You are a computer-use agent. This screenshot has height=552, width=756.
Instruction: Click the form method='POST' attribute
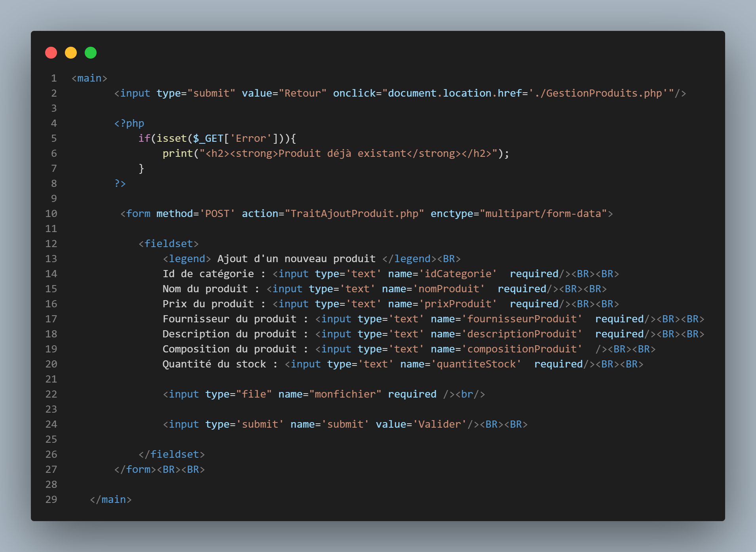click(x=196, y=214)
